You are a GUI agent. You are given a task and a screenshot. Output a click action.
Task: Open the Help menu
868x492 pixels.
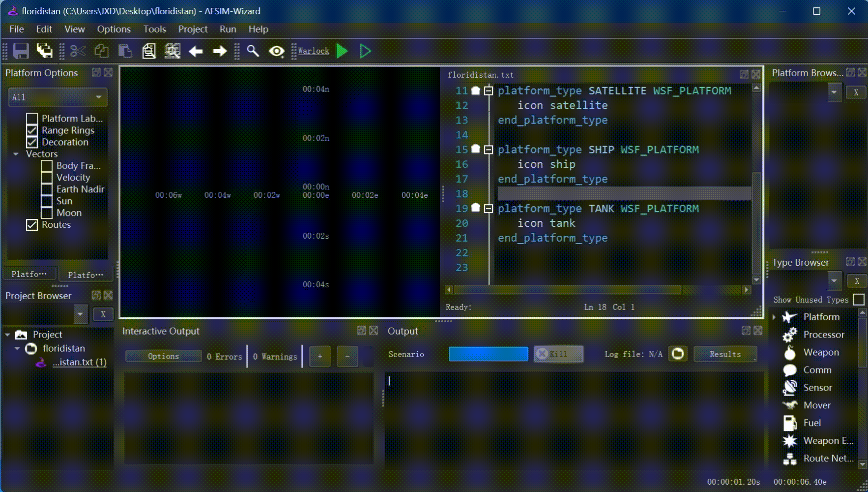(258, 29)
